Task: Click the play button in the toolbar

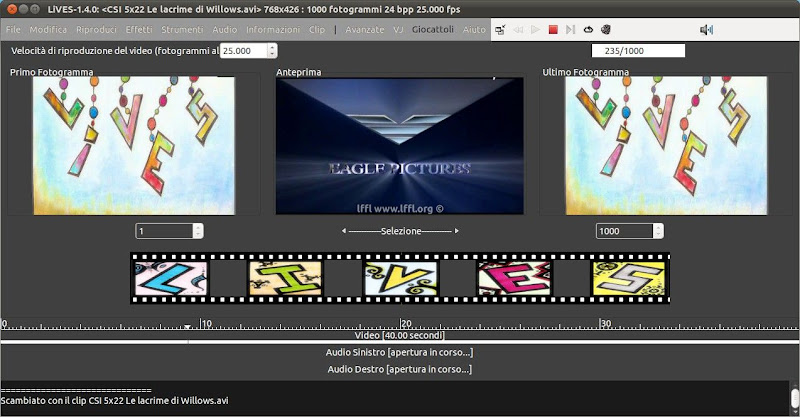Action: (x=535, y=30)
